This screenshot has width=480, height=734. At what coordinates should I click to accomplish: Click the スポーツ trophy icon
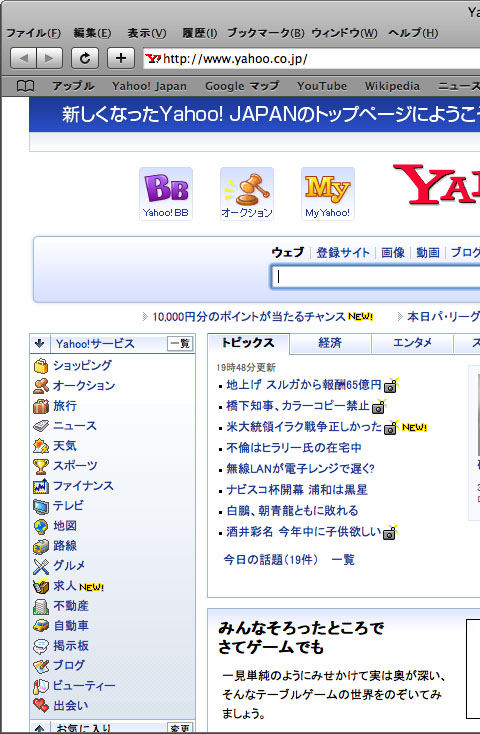coord(41,466)
